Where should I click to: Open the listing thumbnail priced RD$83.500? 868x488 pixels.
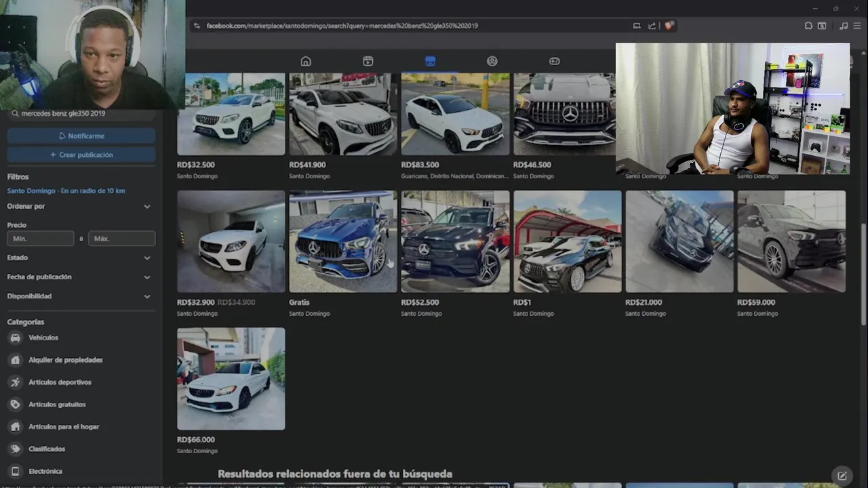click(455, 114)
